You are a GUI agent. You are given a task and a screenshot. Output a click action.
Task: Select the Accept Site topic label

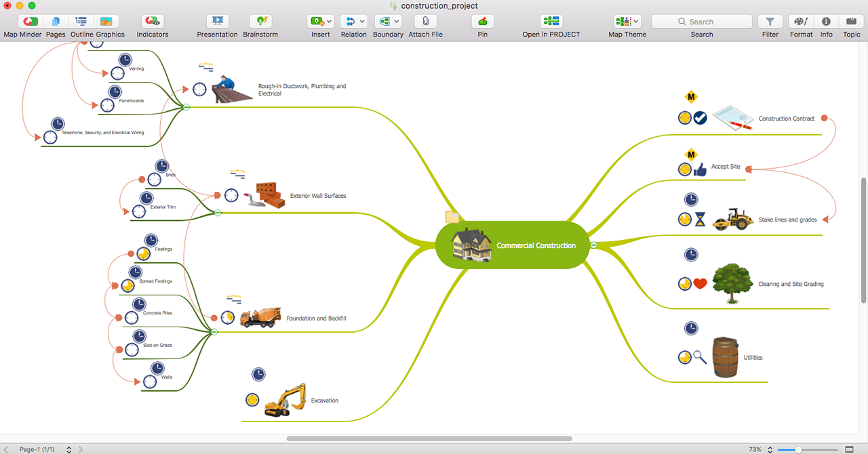[726, 167]
